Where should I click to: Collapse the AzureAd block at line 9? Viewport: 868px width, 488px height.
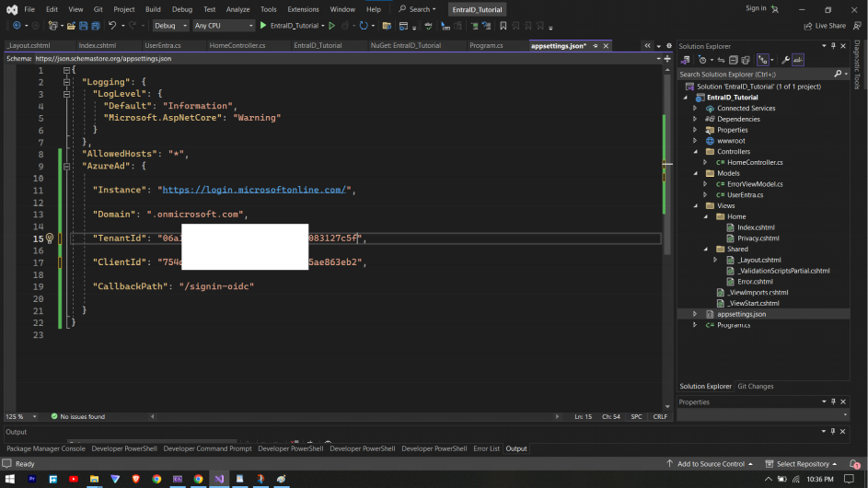coord(66,166)
